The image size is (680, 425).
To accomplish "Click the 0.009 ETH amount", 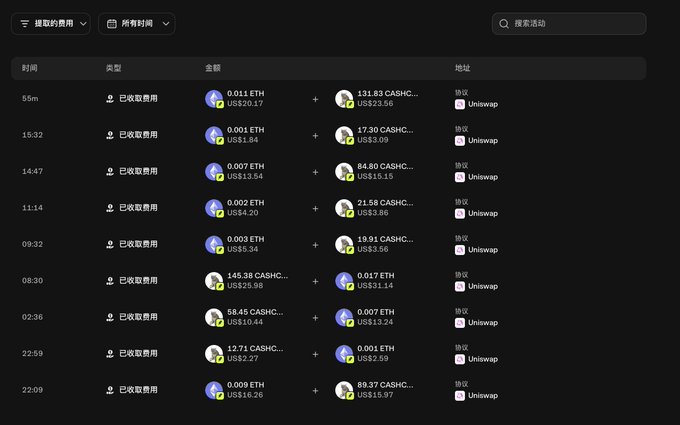I will pos(245,385).
